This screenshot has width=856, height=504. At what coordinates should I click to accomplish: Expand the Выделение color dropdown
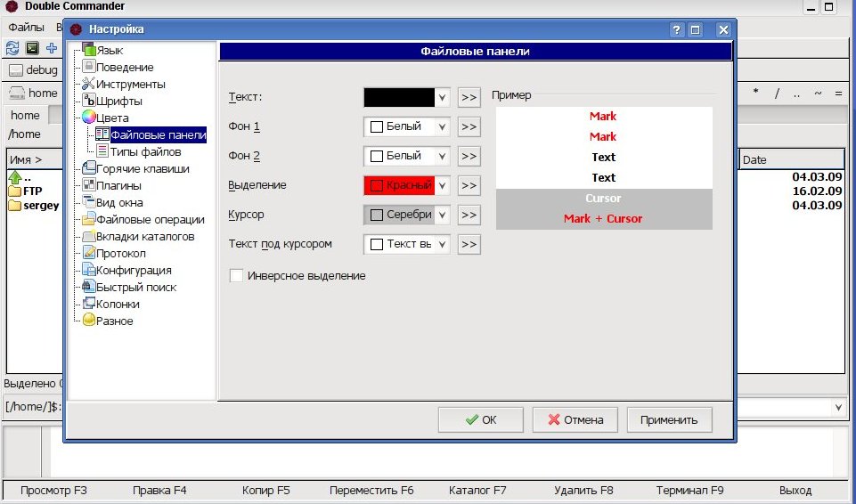[x=443, y=185]
